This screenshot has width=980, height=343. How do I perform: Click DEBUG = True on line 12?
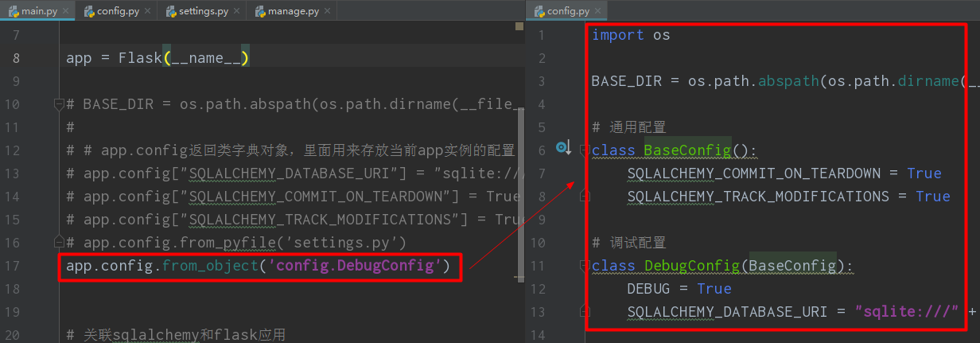coord(679,288)
